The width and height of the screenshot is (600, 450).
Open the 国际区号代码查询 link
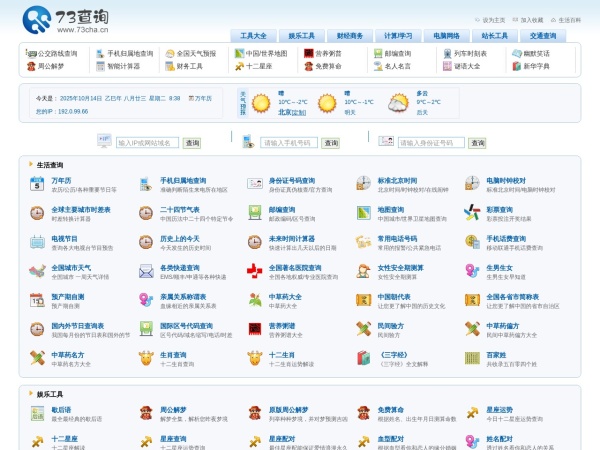click(186, 326)
